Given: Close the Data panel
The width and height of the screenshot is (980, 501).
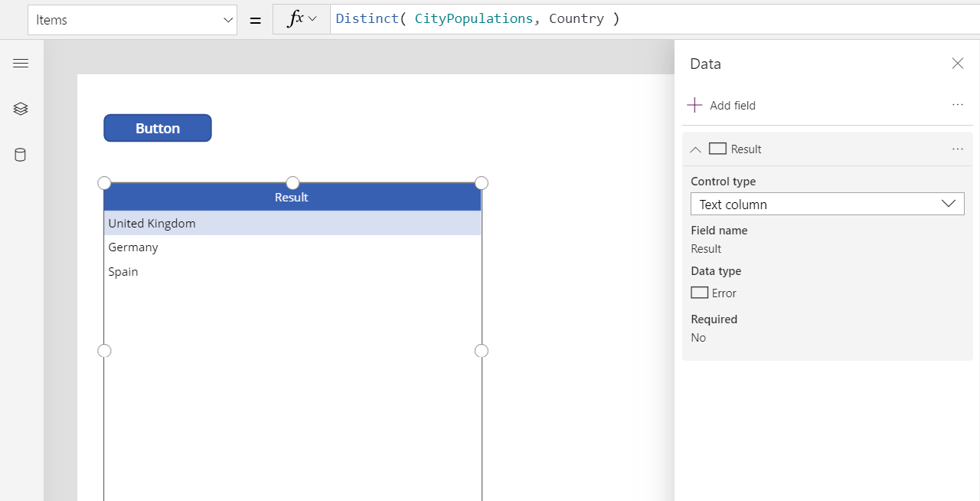Looking at the screenshot, I should click(958, 64).
